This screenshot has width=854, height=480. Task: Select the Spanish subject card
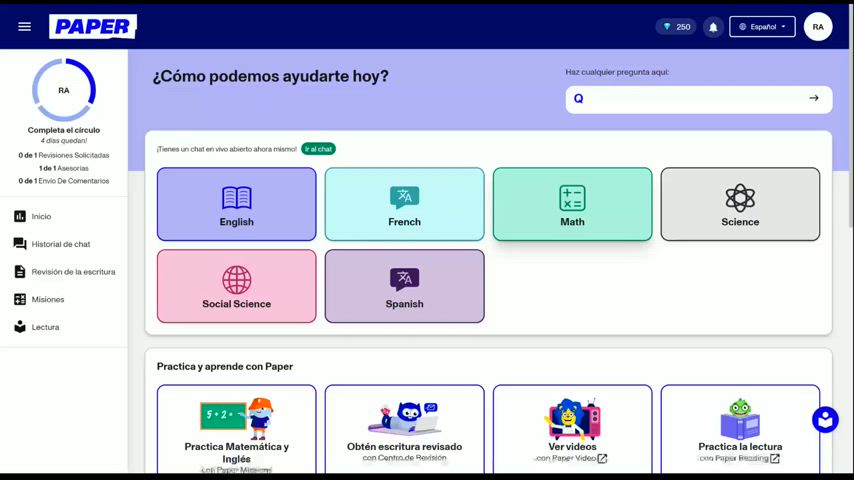pyautogui.click(x=404, y=286)
